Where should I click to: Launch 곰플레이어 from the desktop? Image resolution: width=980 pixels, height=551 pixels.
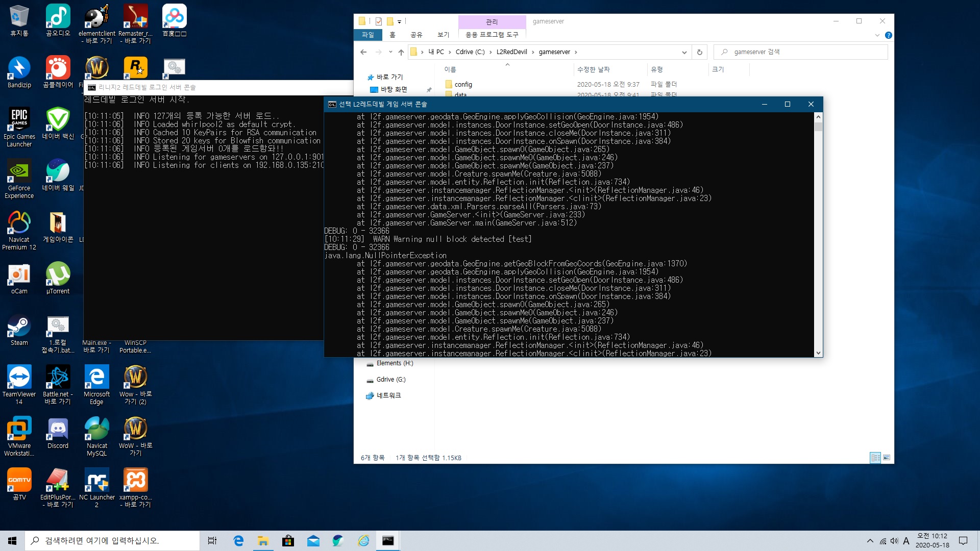[58, 72]
